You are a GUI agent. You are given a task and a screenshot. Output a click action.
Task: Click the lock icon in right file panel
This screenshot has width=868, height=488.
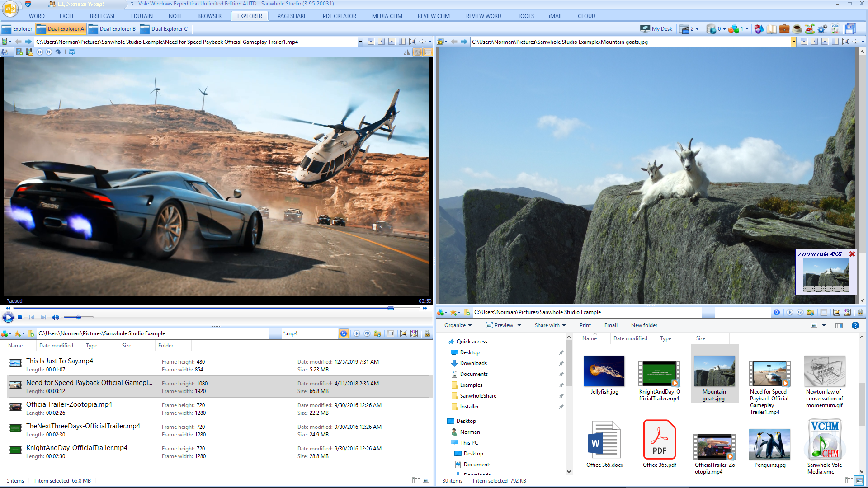point(860,312)
